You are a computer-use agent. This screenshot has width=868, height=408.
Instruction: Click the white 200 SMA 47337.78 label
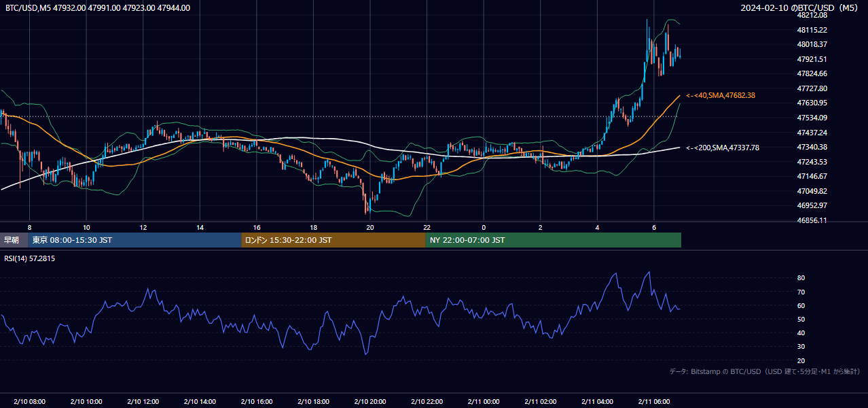tap(723, 148)
